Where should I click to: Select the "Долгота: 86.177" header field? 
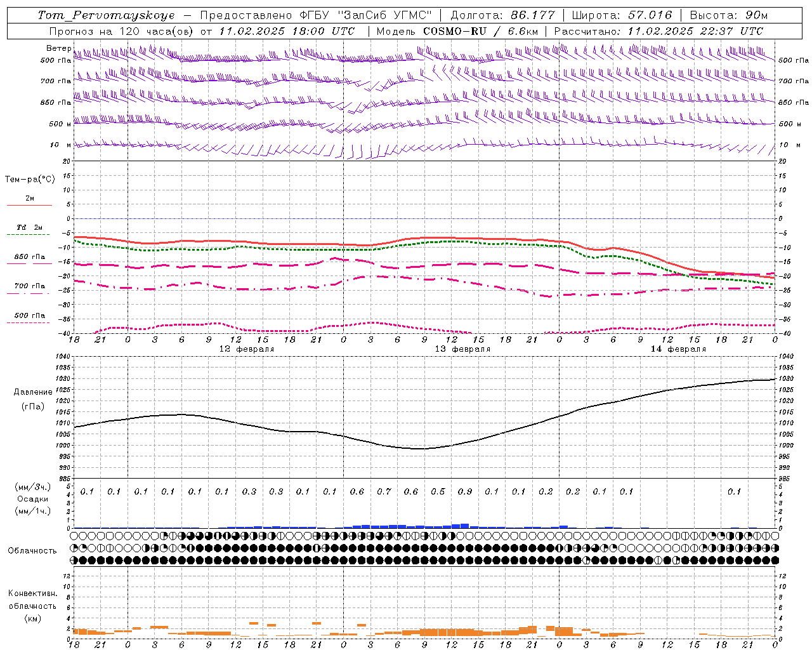(502, 15)
